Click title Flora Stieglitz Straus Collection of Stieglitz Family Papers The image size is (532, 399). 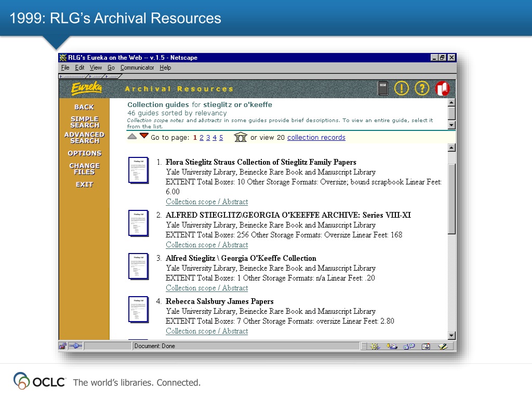(x=261, y=162)
